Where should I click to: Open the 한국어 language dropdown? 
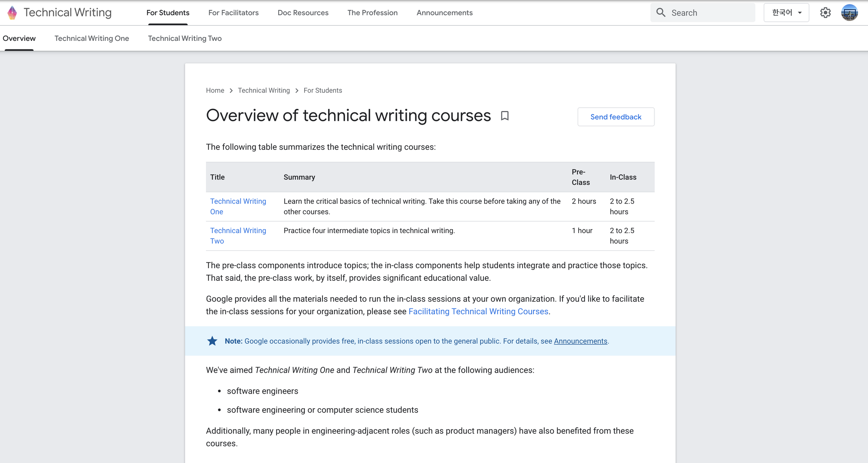pyautogui.click(x=786, y=13)
